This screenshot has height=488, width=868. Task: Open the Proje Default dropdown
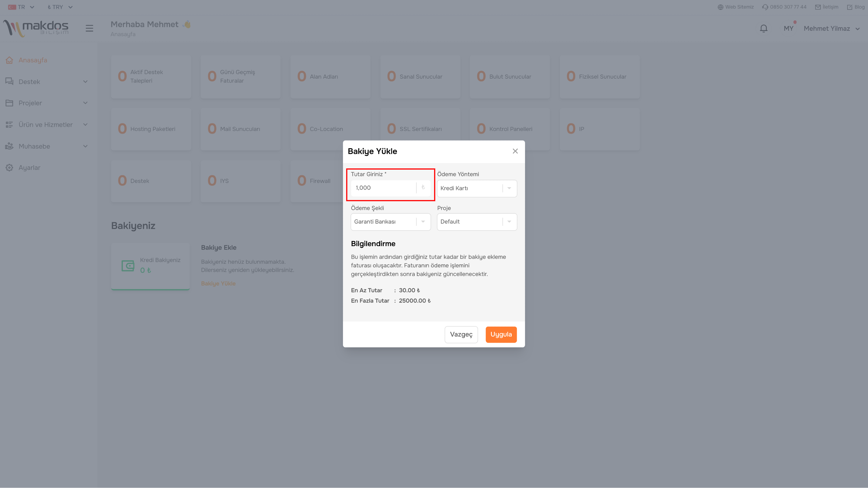[x=477, y=222]
